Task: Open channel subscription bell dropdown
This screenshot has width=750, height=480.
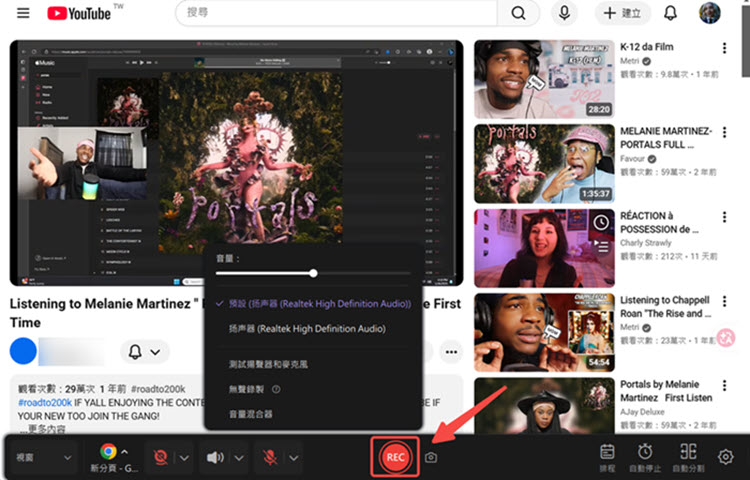Action: coord(144,352)
